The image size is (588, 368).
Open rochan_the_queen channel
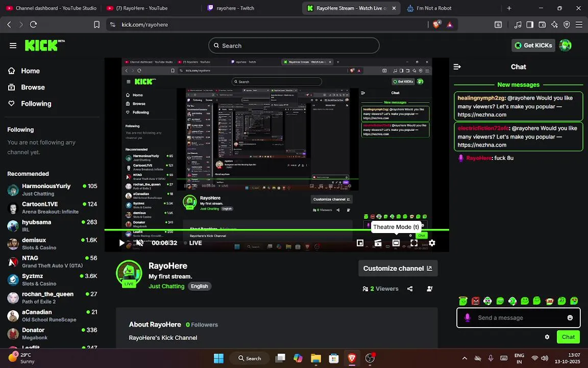(x=52, y=298)
